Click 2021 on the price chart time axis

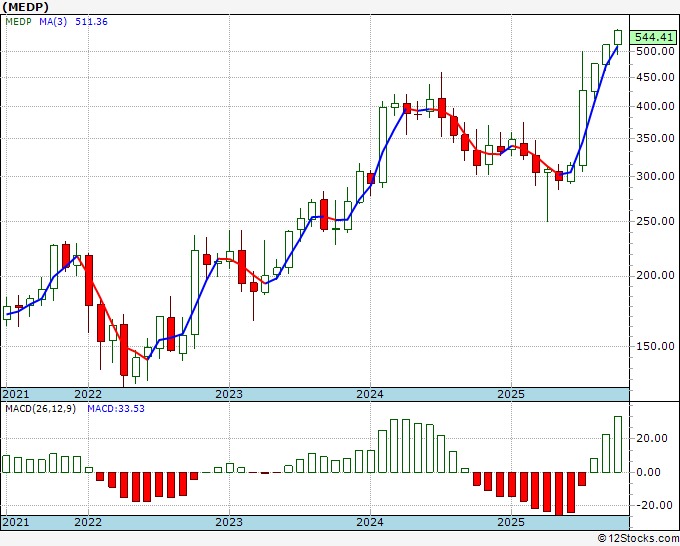[16, 394]
